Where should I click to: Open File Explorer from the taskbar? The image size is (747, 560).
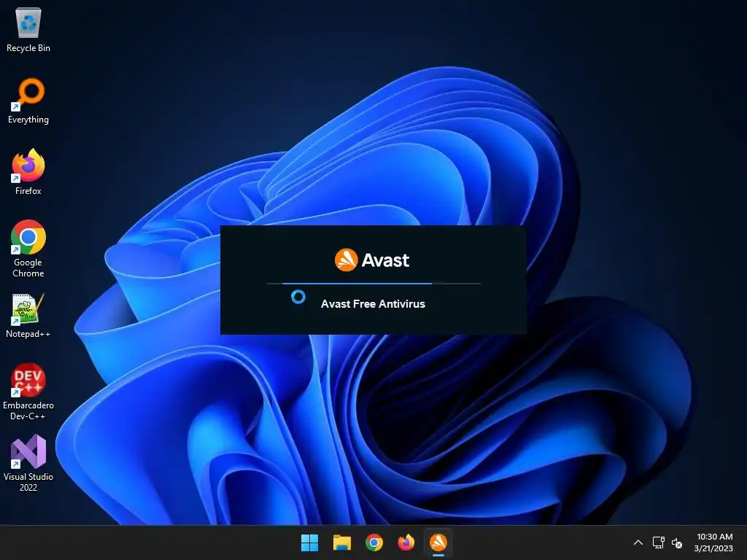pyautogui.click(x=342, y=542)
